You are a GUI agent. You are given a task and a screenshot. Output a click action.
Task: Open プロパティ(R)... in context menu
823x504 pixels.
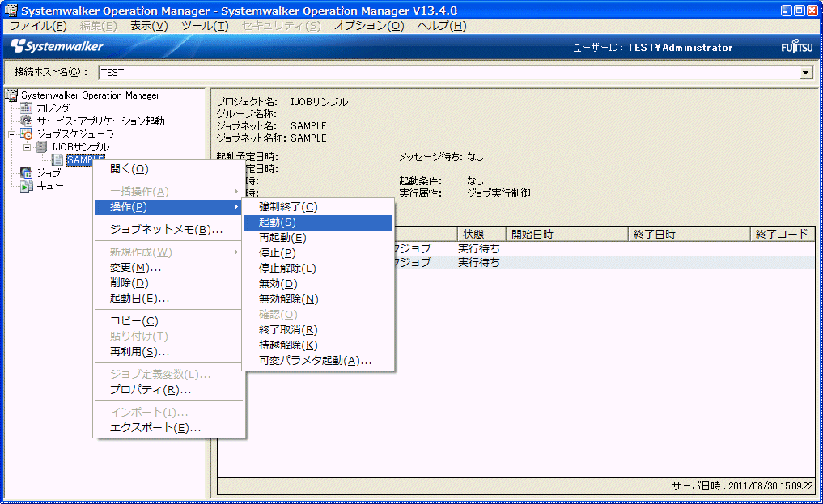168,390
